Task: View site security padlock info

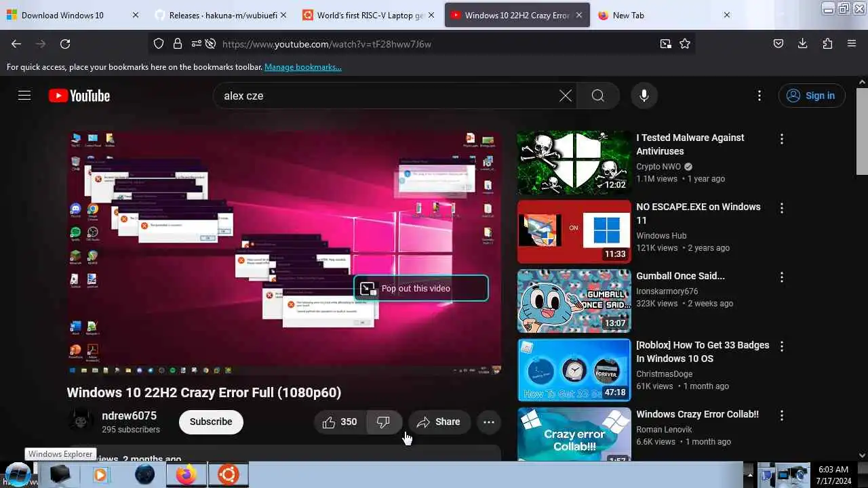Action: coord(178,43)
